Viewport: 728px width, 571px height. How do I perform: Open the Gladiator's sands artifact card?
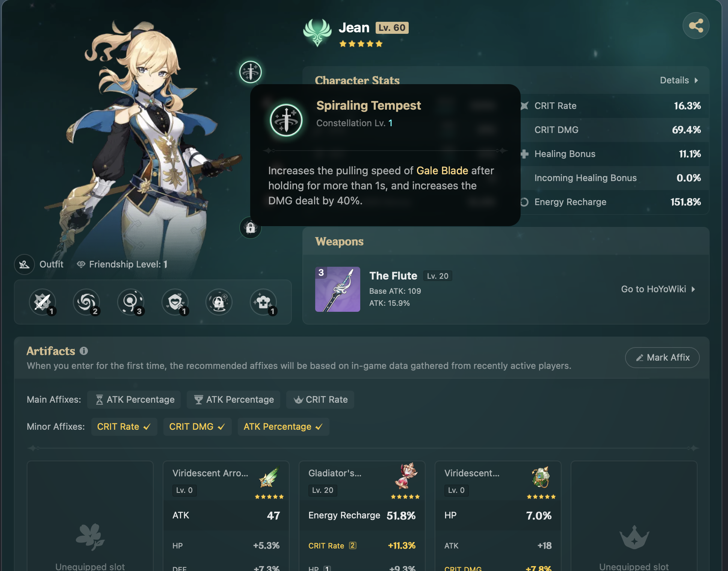[362, 516]
